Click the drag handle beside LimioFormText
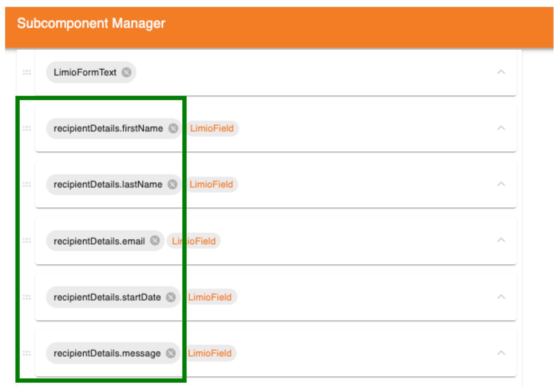Viewport: 554px width, 392px height. pos(27,72)
